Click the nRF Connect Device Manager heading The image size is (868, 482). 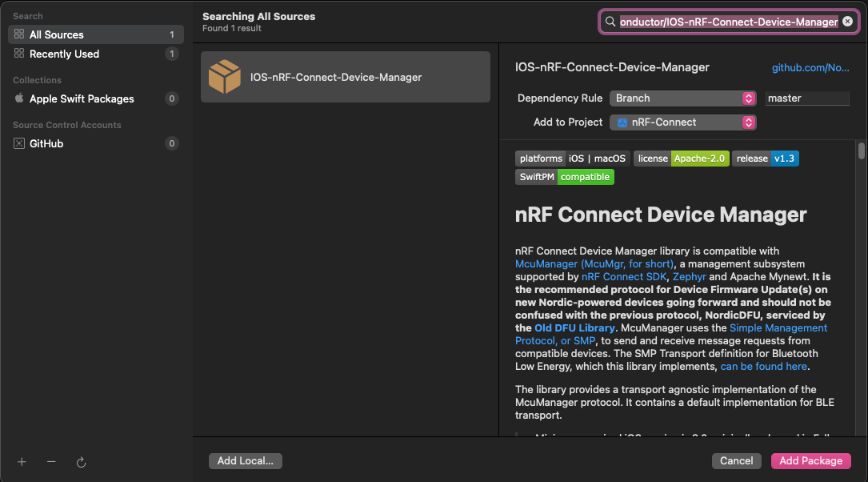tap(661, 215)
